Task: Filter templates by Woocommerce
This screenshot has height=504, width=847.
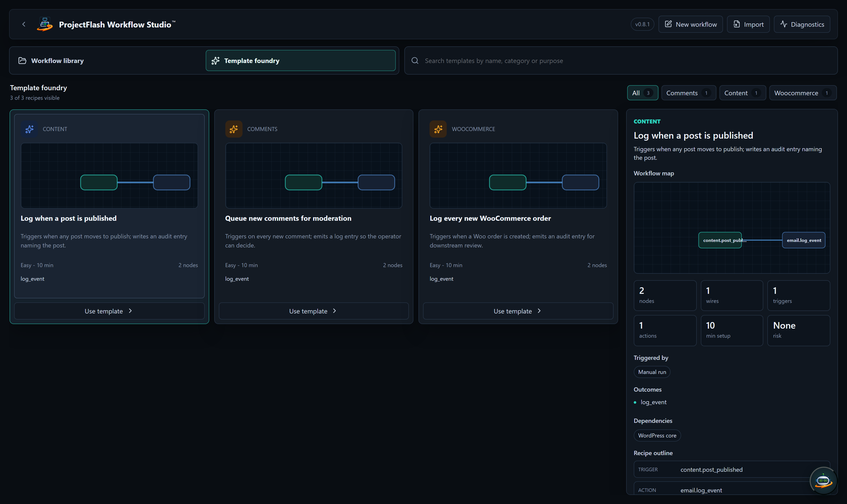Action: pos(803,93)
